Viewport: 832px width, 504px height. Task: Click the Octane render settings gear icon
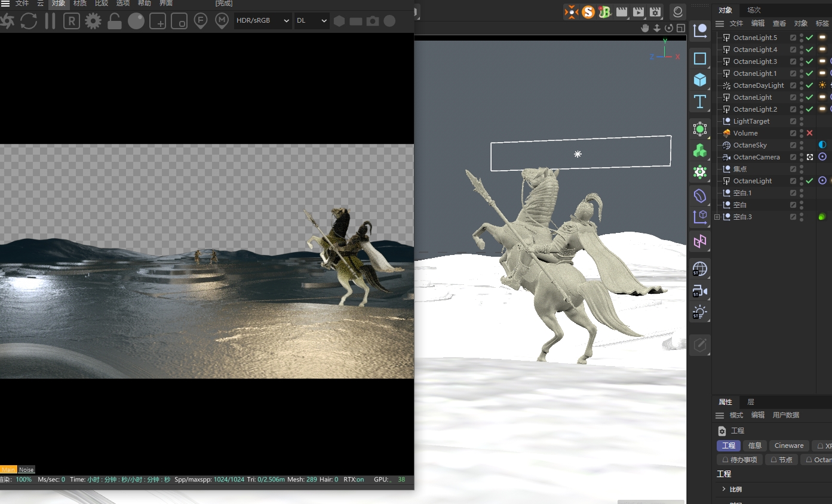pyautogui.click(x=93, y=21)
